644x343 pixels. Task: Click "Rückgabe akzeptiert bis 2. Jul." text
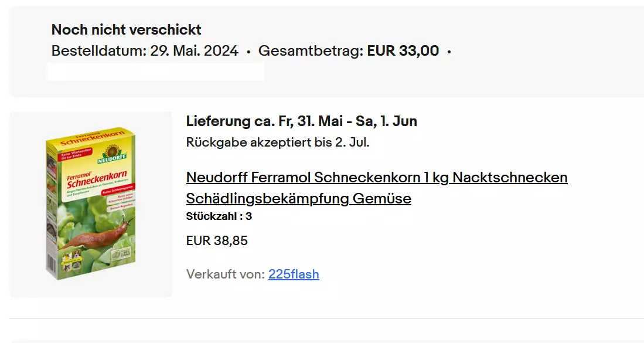click(x=278, y=142)
